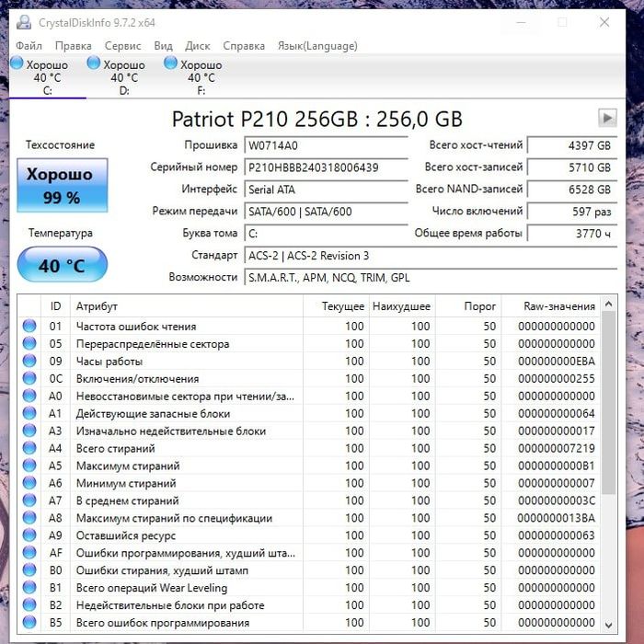
Task: Click the next disk arrow button
Action: click(607, 119)
